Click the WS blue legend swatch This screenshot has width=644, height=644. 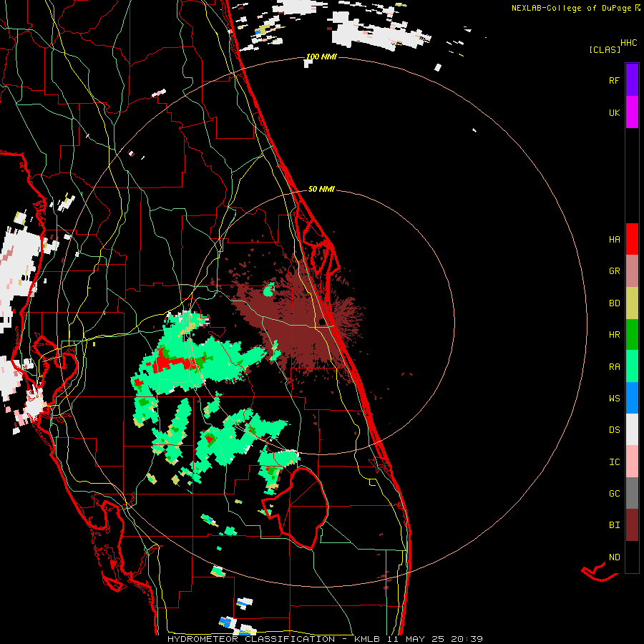tap(632, 398)
